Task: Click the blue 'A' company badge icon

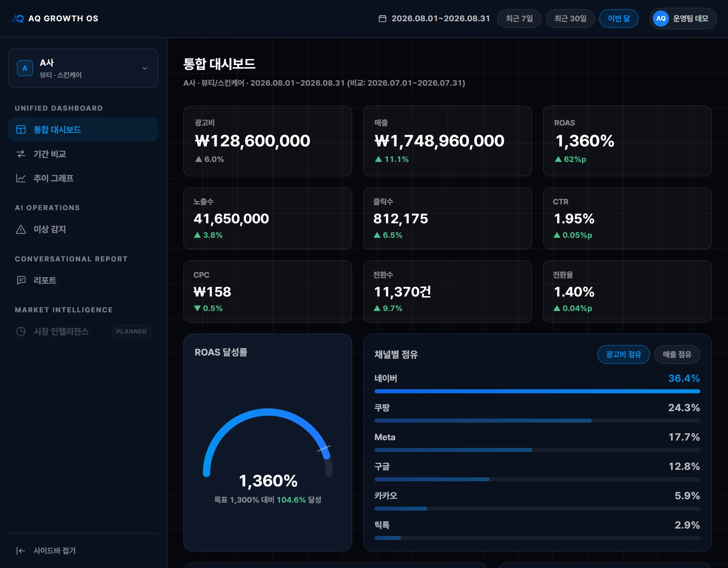Action: tap(25, 68)
